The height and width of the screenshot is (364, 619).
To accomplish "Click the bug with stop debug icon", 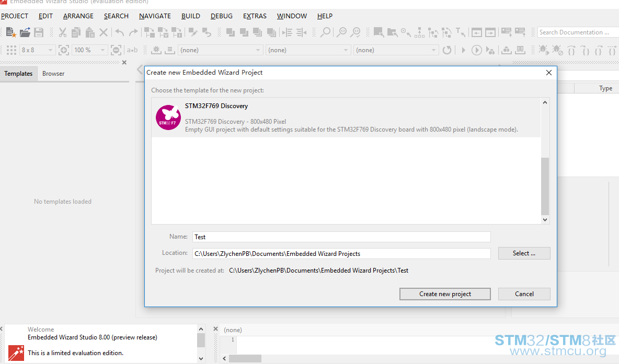I will click(557, 50).
